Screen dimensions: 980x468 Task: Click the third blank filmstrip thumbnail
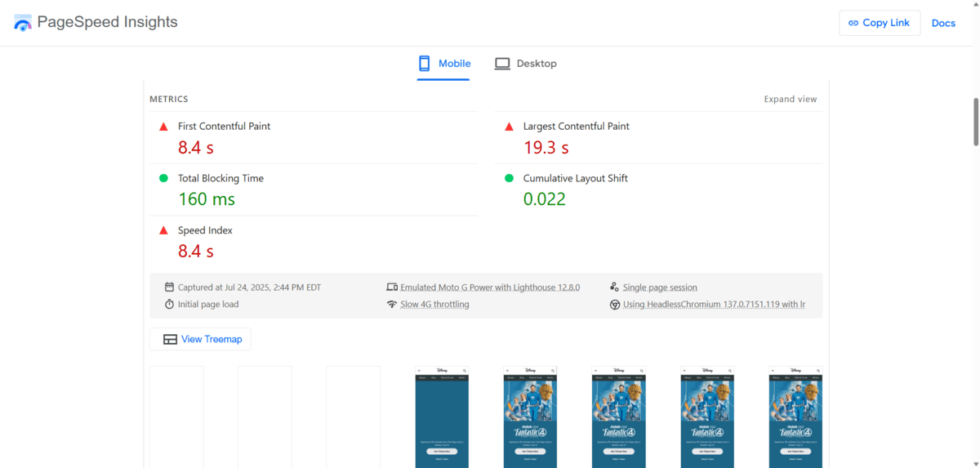[353, 417]
